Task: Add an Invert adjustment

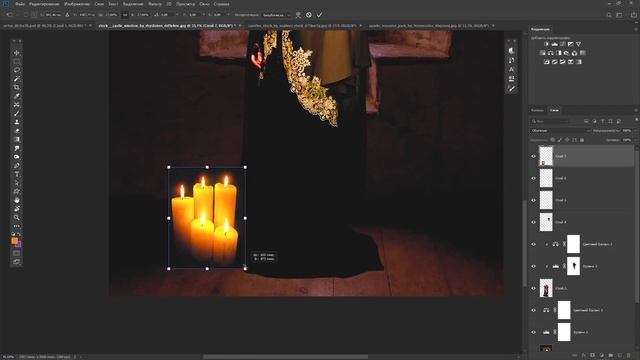Action: pyautogui.click(x=547, y=62)
